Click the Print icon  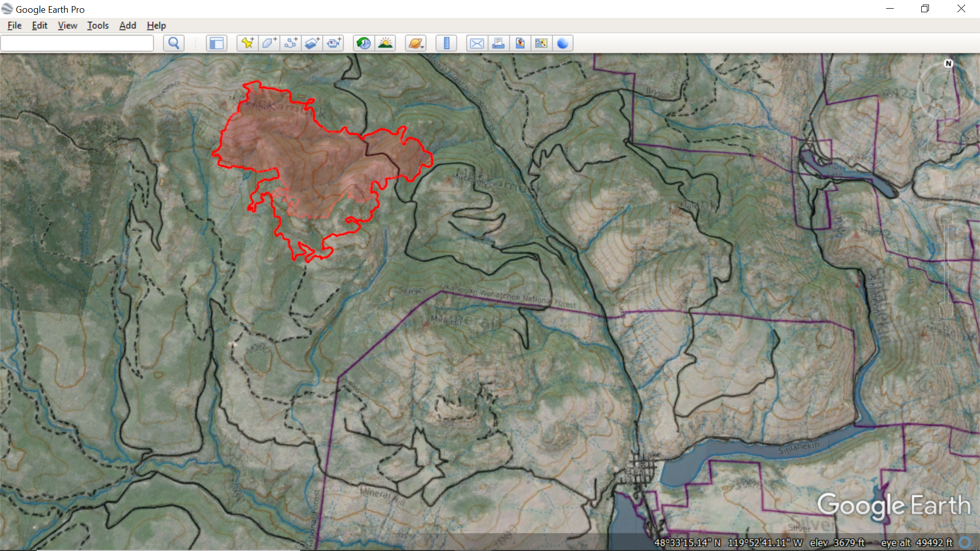point(498,43)
